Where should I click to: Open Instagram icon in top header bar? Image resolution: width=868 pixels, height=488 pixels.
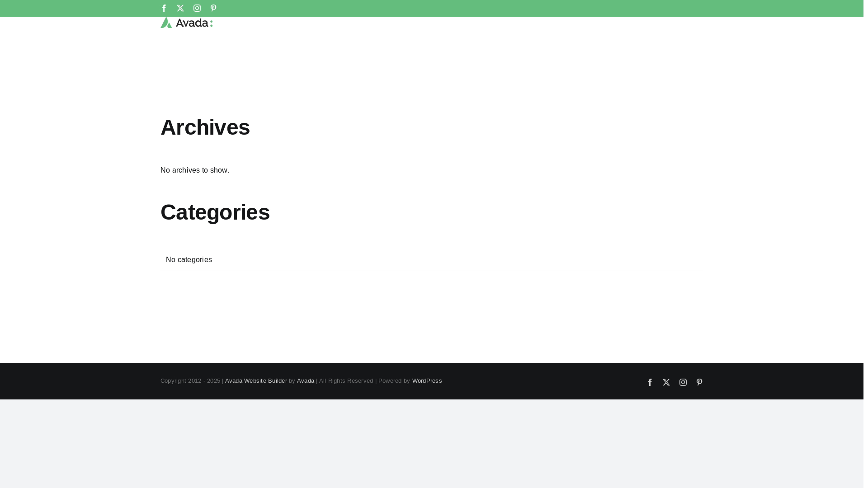coord(197,8)
